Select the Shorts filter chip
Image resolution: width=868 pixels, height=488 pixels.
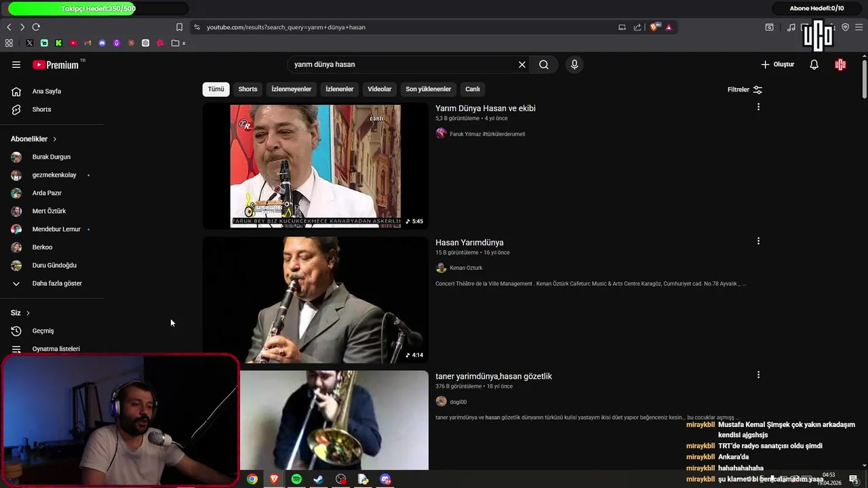point(248,89)
